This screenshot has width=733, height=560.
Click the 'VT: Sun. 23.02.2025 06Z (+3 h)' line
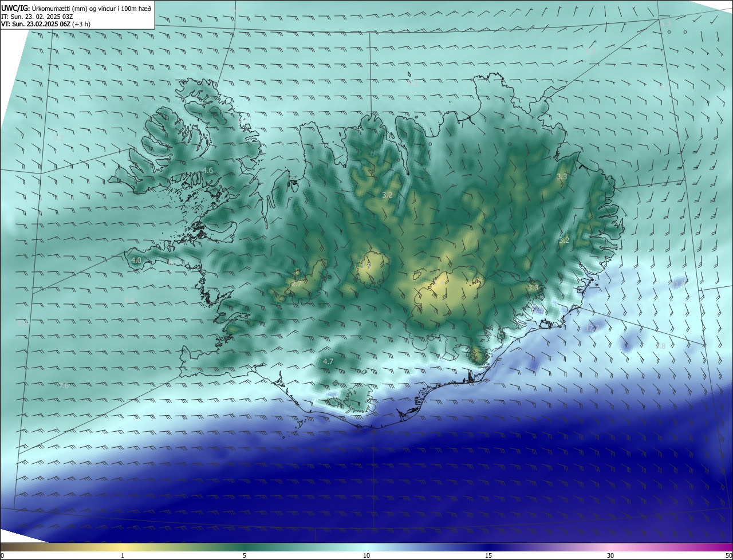click(46, 24)
